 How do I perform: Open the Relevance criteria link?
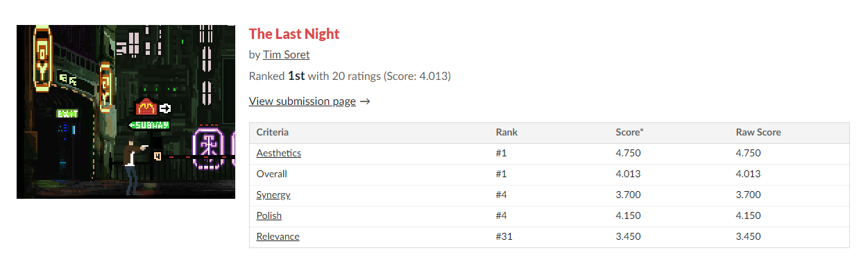278,236
